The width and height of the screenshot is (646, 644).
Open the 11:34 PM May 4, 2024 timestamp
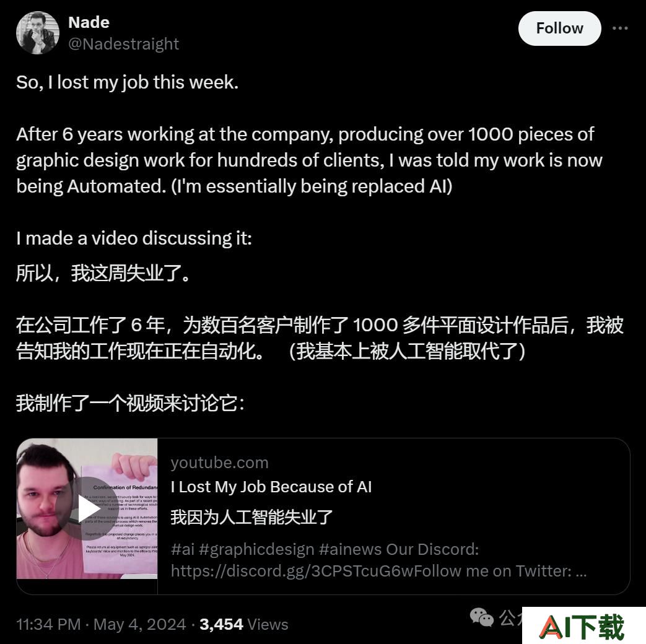101,624
